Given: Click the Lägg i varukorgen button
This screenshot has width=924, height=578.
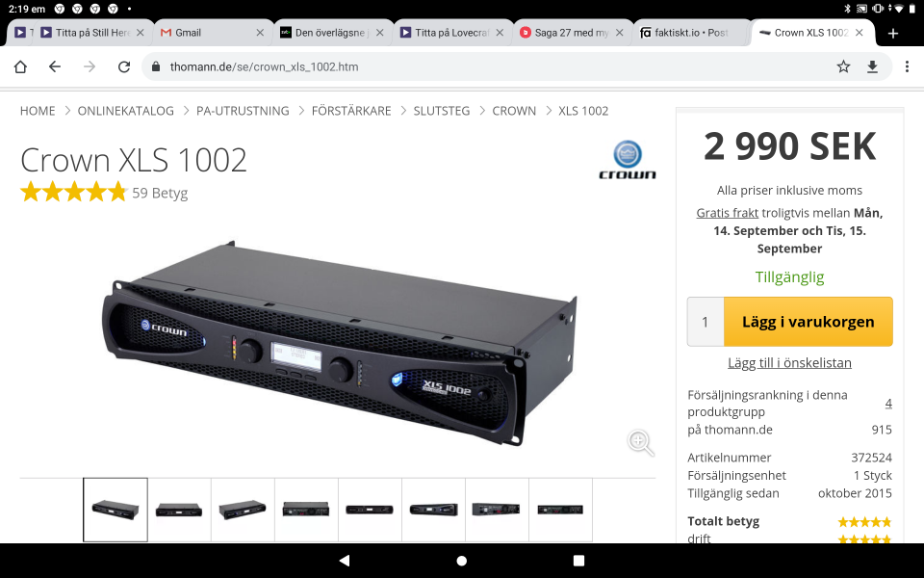Looking at the screenshot, I should tap(808, 322).
